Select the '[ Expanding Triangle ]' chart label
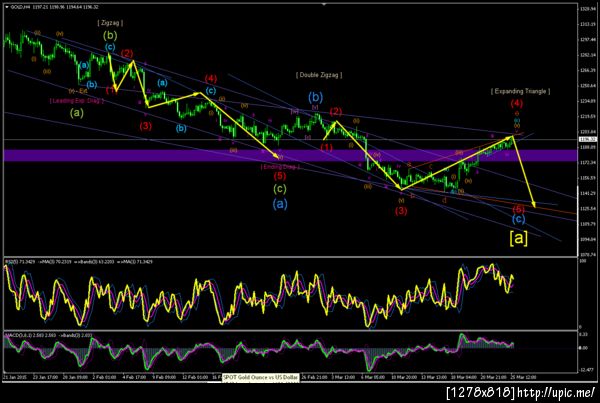 (520, 91)
